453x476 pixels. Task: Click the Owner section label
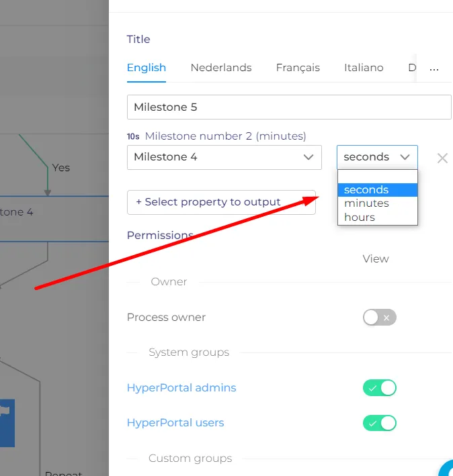tap(169, 282)
